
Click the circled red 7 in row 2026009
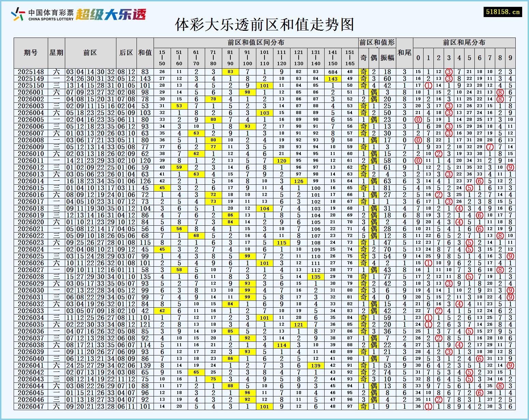tap(490, 147)
